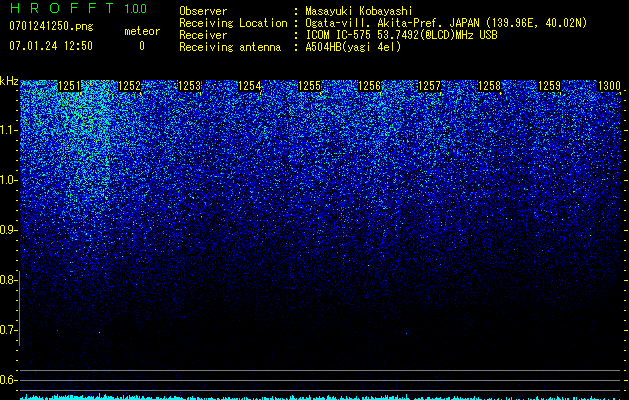Click the HROFFT title text

click(x=62, y=8)
